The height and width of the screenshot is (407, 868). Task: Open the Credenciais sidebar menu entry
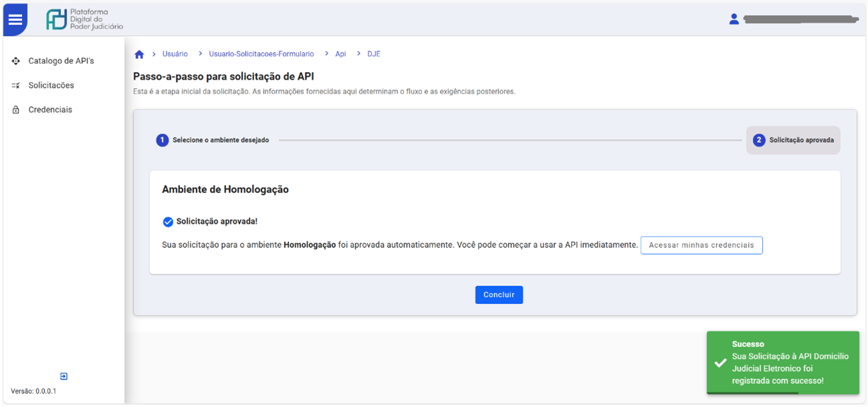point(51,109)
